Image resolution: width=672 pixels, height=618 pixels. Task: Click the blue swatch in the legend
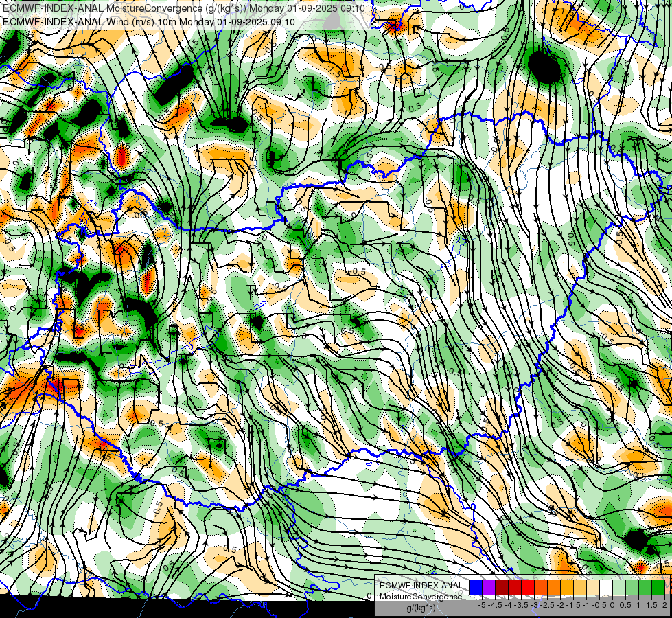(x=476, y=587)
